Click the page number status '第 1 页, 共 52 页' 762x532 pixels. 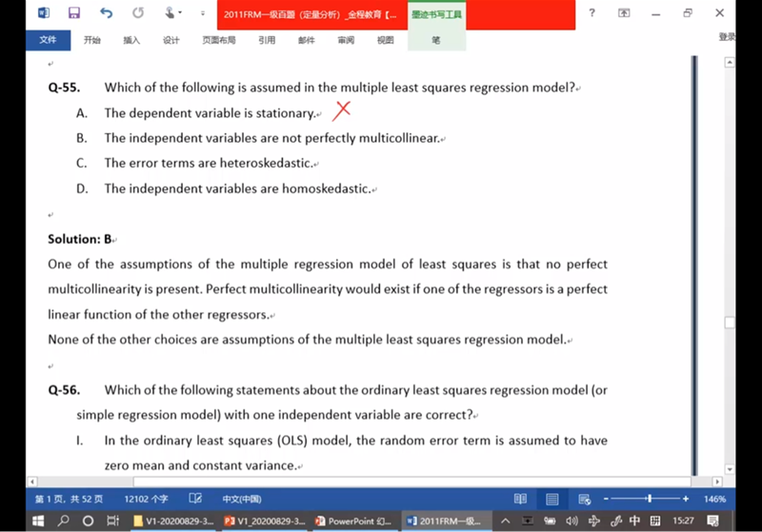coord(69,499)
